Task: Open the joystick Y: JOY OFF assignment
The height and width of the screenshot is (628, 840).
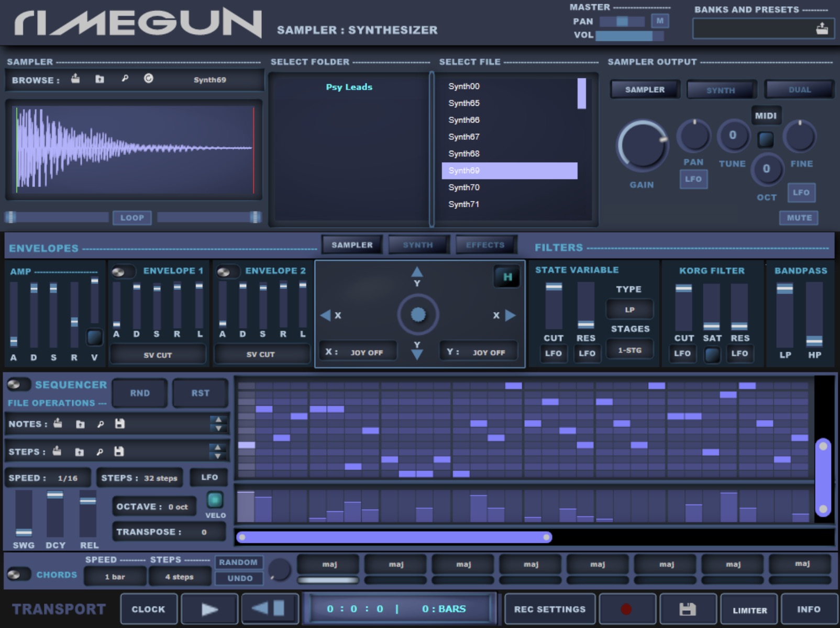Action: click(x=479, y=352)
